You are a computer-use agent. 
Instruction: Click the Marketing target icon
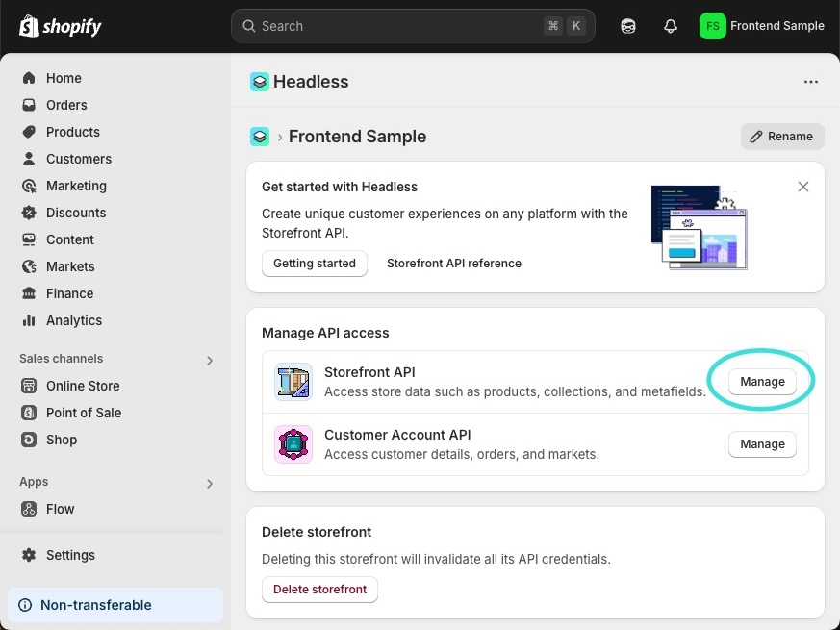[x=29, y=186]
